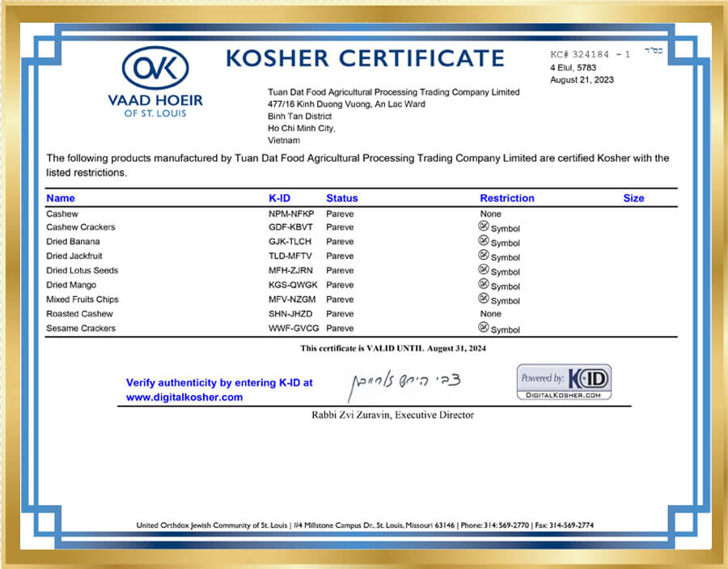Viewport: 728px width, 569px height.
Task: Click the Powered by K-ID DigitalKosher badge
Action: point(564,382)
